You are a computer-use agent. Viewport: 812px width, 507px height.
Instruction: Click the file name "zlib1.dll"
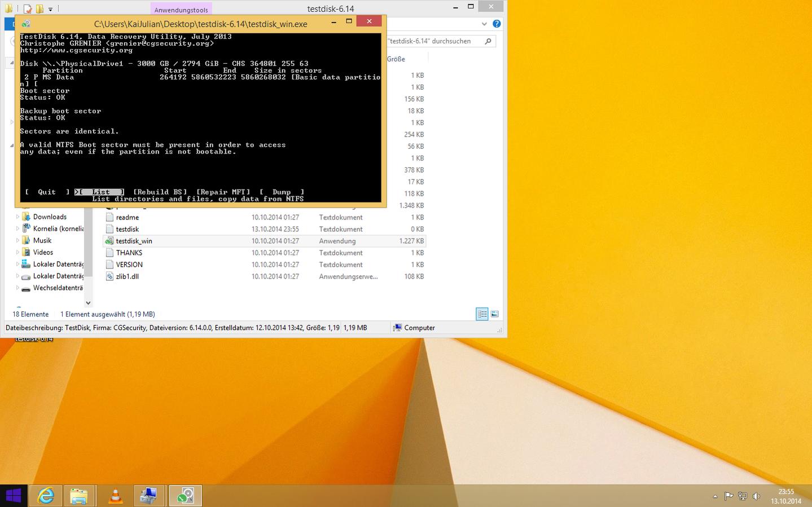point(128,276)
